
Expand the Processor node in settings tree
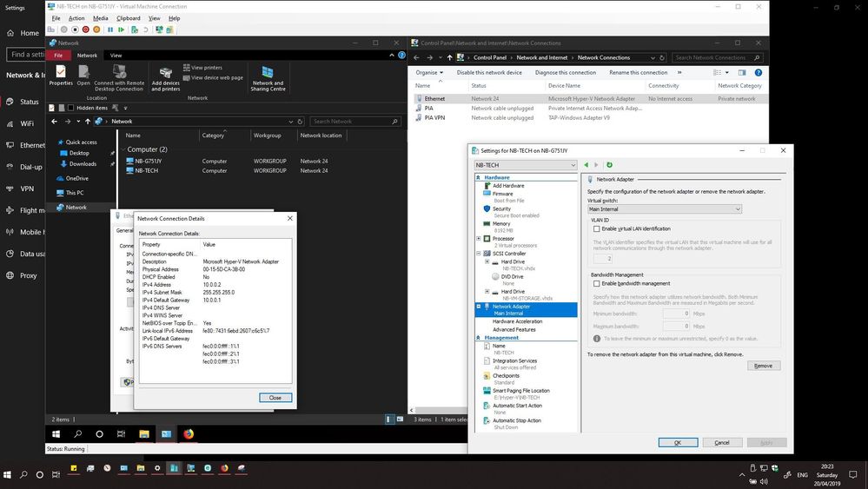point(479,238)
